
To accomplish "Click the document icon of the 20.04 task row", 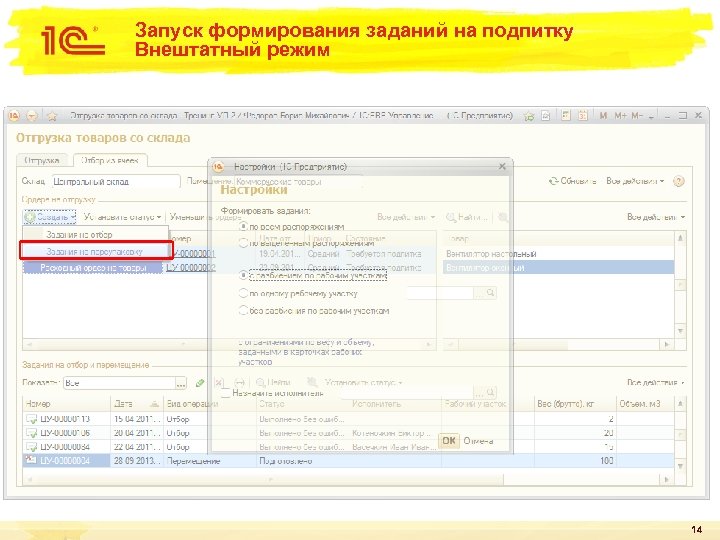I will point(31,433).
